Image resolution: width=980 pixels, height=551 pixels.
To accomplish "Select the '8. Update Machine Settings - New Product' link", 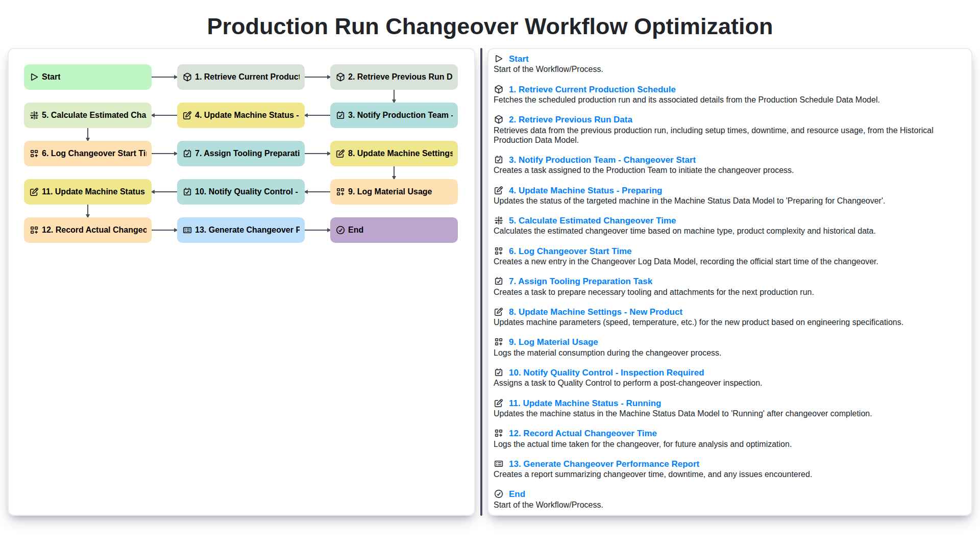I will click(x=595, y=312).
